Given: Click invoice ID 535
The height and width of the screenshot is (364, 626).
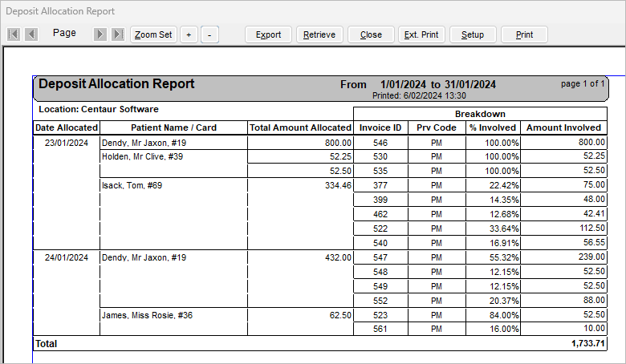Looking at the screenshot, I should pos(380,171).
